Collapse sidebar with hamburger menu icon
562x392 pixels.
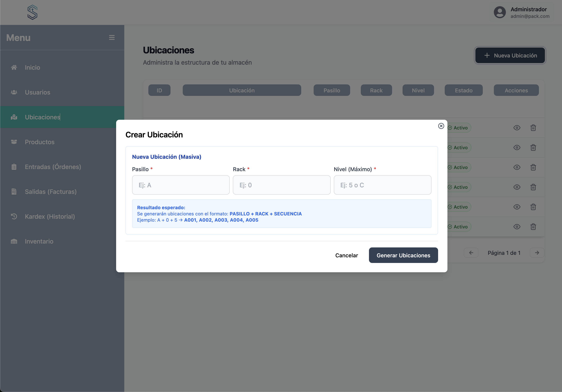click(x=112, y=37)
